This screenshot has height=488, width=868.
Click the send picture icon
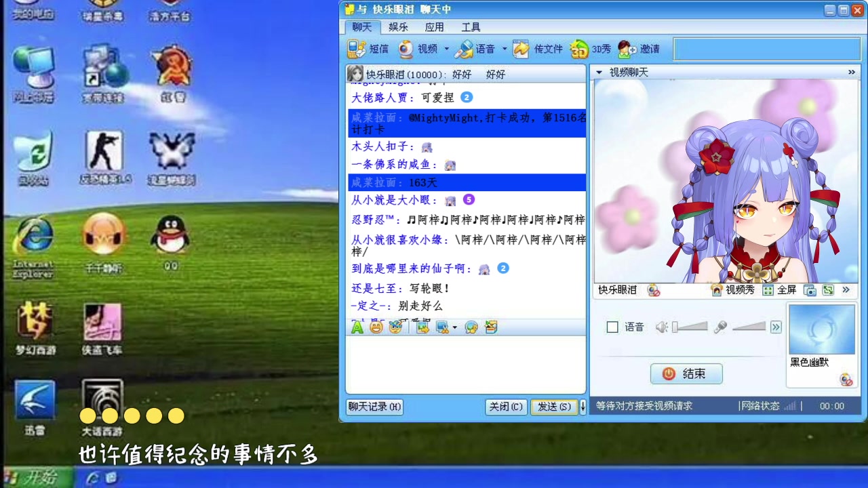coord(423,327)
